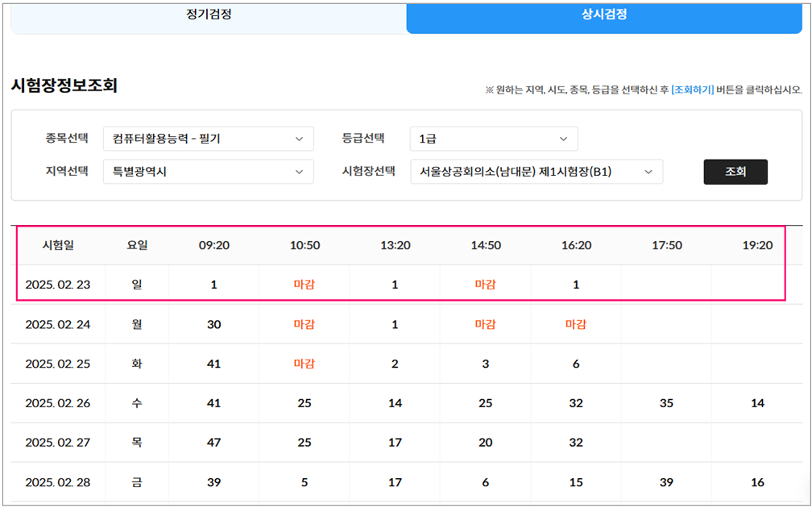The width and height of the screenshot is (812, 508).
Task: Click 마감 for 02. 25 at 10:50
Action: coord(304,364)
